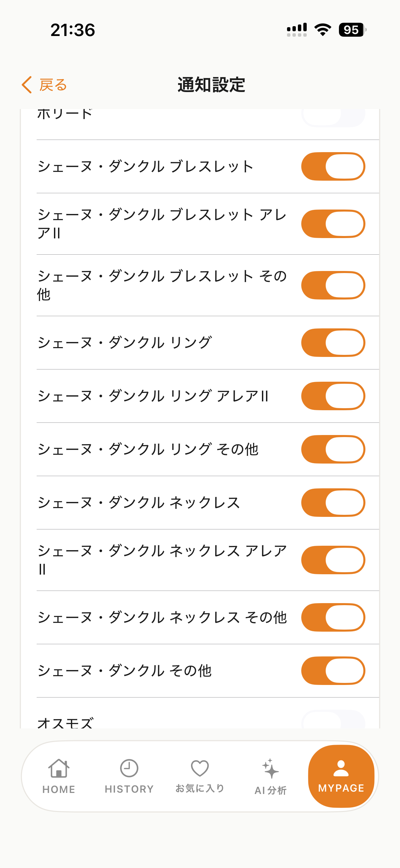Open favorites via the heart icon
400x868 pixels.
(200, 768)
